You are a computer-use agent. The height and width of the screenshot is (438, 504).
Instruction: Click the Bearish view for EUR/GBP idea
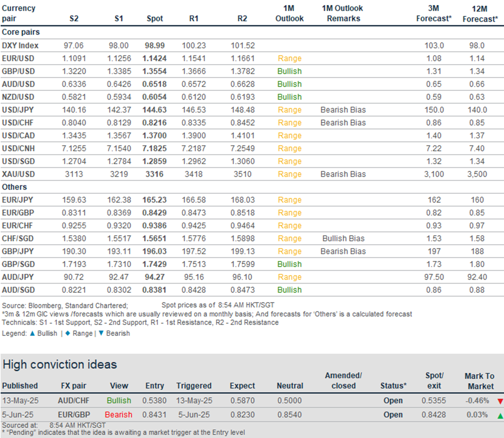tap(118, 415)
